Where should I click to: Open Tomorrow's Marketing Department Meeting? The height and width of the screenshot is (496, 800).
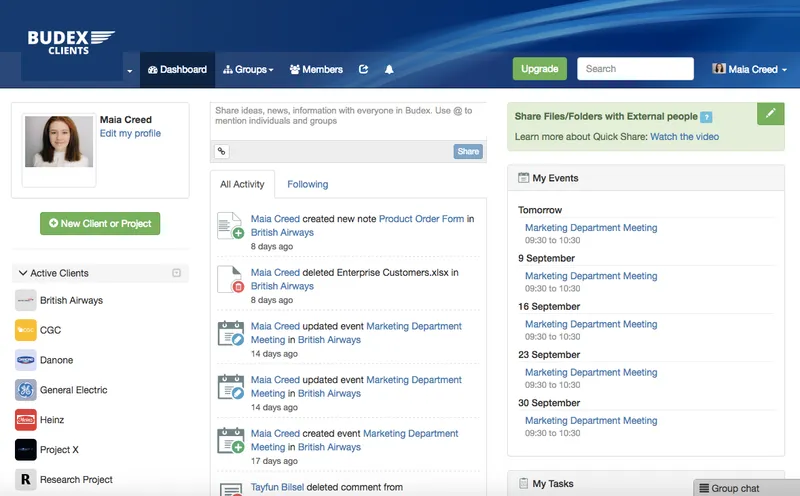tap(591, 228)
